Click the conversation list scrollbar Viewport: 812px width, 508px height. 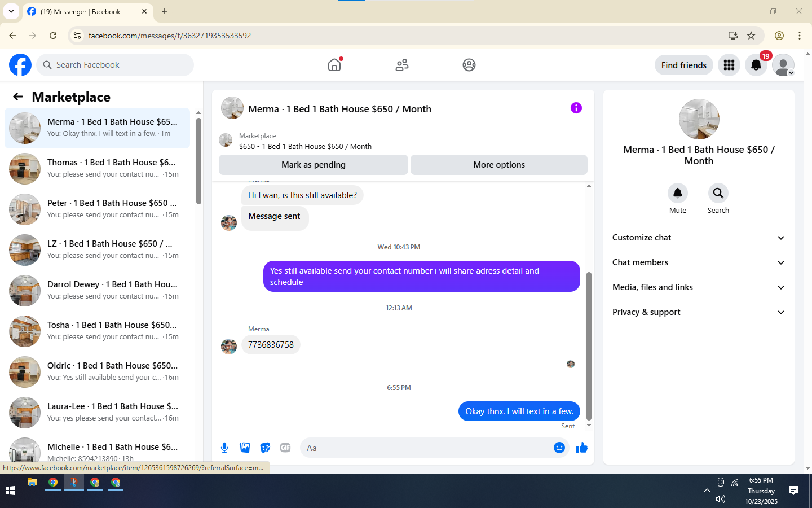(198, 161)
